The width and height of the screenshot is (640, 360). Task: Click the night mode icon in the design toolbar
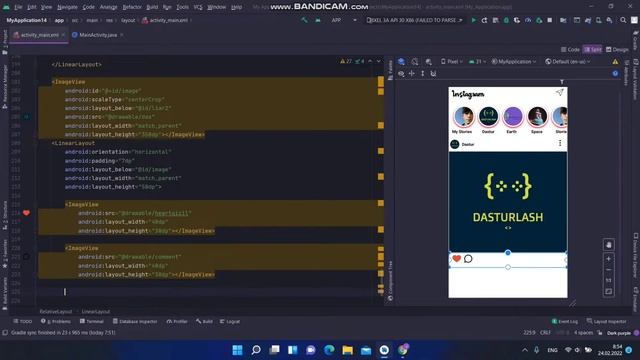click(x=429, y=62)
